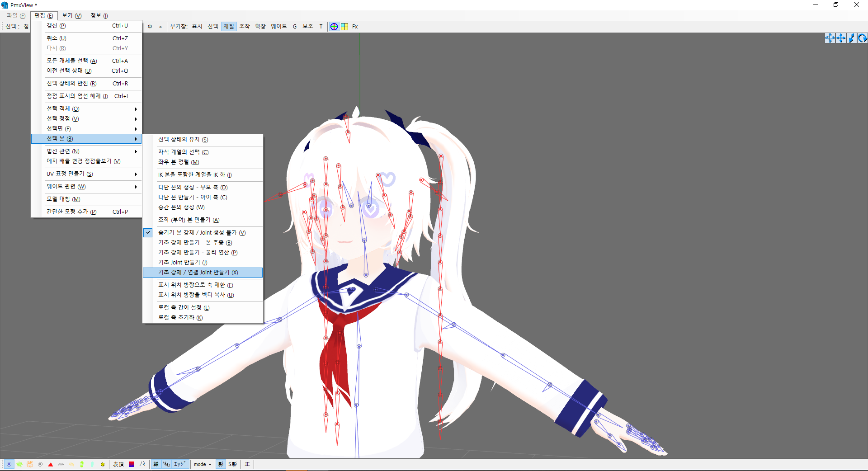The image size is (868, 471).
Task: Toggle the bright green capsule display icon
Action: 82,464
